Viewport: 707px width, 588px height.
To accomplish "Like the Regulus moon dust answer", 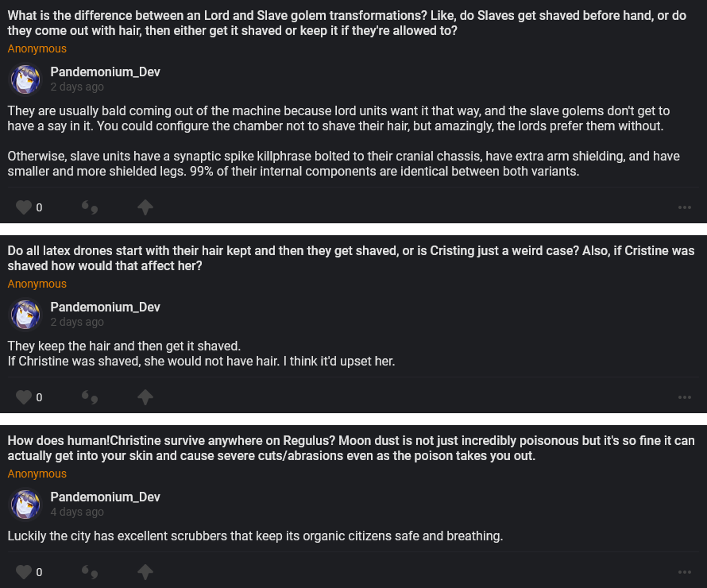I will pos(24,571).
